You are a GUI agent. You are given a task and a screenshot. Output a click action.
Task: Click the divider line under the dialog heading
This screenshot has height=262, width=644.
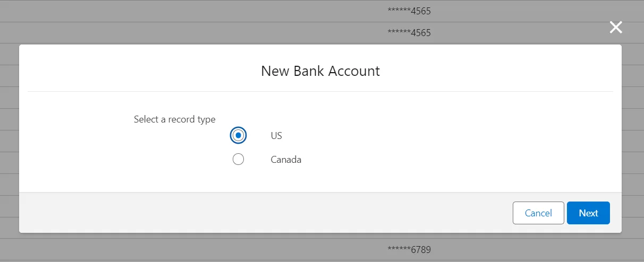320,91
